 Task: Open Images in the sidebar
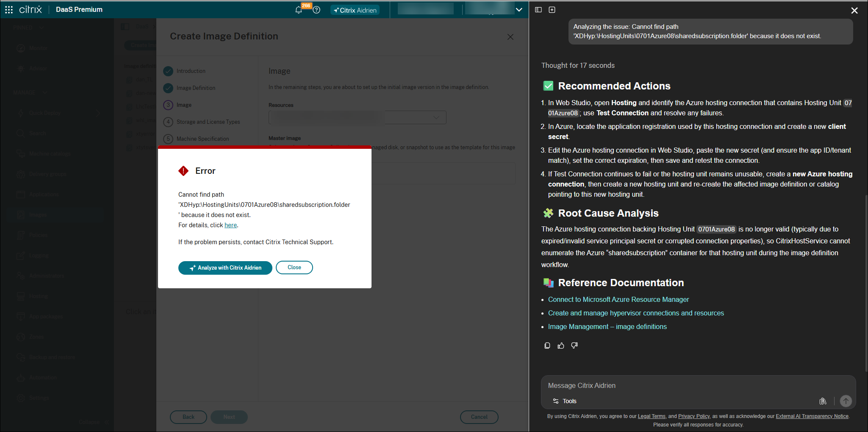tap(55, 215)
